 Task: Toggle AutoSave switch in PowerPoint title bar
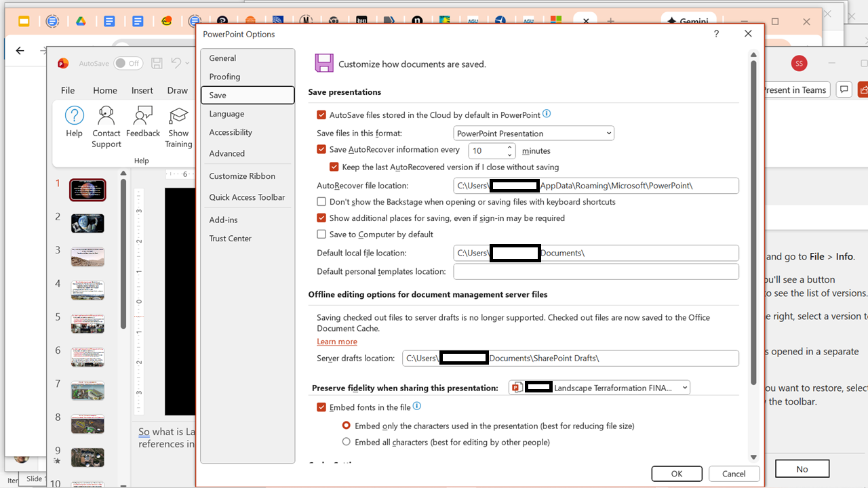click(128, 63)
